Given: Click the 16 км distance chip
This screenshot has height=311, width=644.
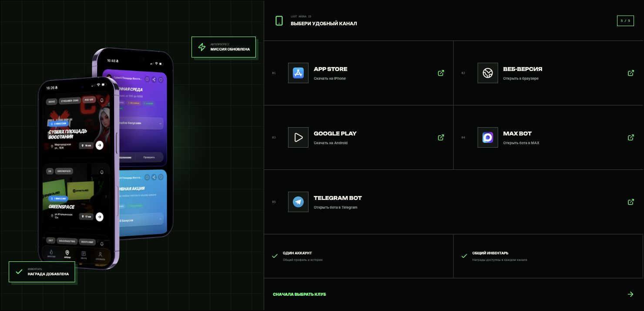Looking at the screenshot, I should [x=86, y=145].
